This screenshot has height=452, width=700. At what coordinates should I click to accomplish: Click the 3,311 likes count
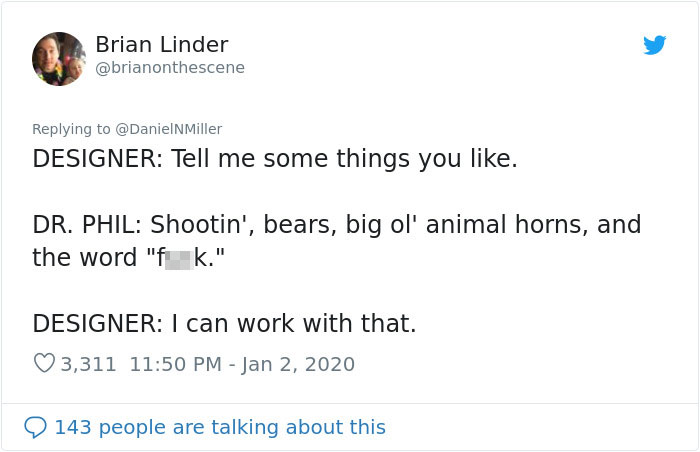(x=88, y=365)
